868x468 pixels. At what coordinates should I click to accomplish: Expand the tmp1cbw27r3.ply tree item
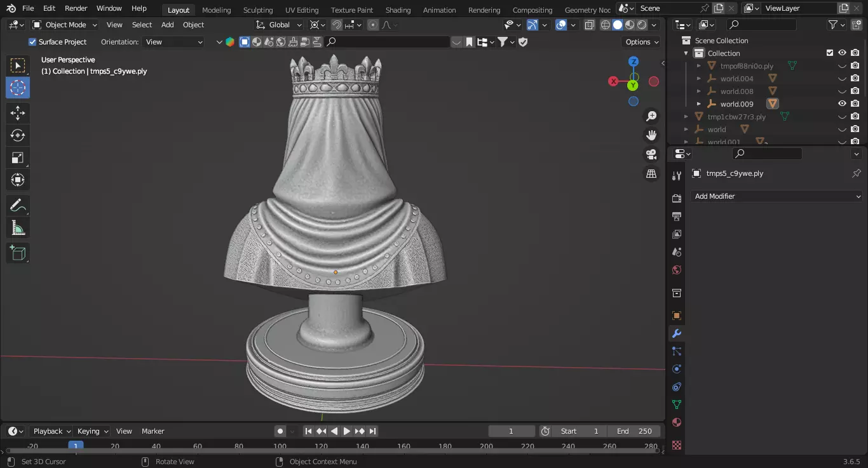[686, 117]
